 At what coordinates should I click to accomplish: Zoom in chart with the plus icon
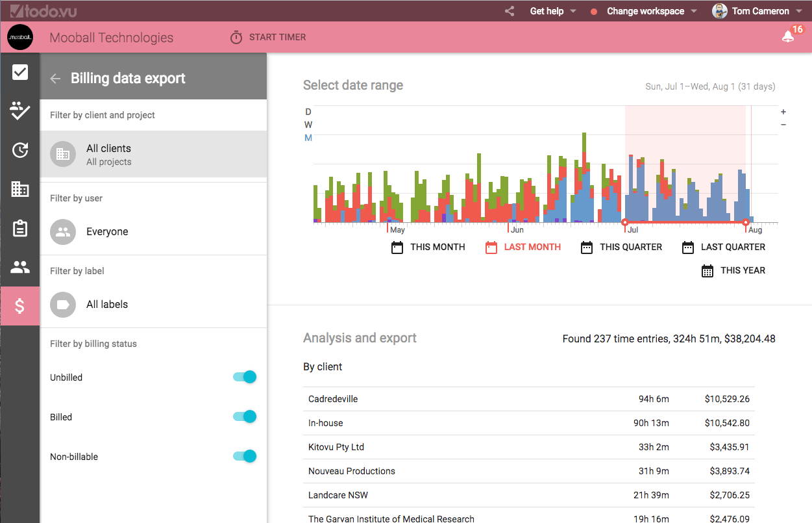pos(783,112)
